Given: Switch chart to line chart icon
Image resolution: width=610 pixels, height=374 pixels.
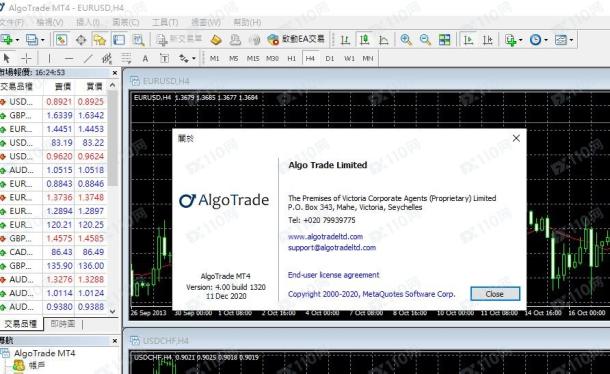Looking at the screenshot, I should [384, 40].
